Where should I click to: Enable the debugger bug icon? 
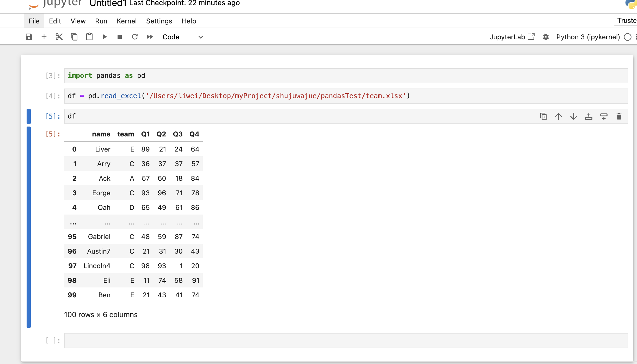point(546,37)
